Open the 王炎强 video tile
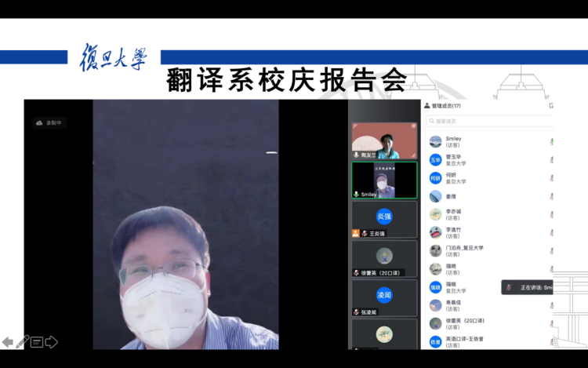Image resolution: width=588 pixels, height=368 pixels. click(x=384, y=219)
